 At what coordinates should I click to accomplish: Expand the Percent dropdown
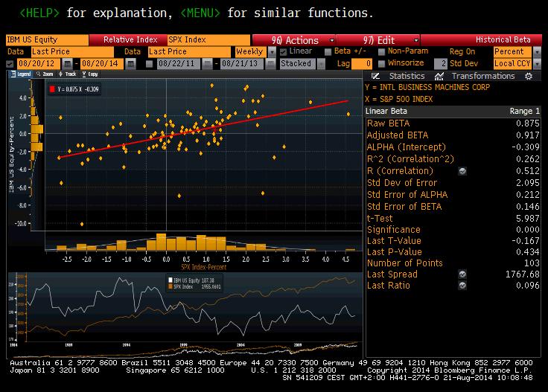[x=537, y=52]
